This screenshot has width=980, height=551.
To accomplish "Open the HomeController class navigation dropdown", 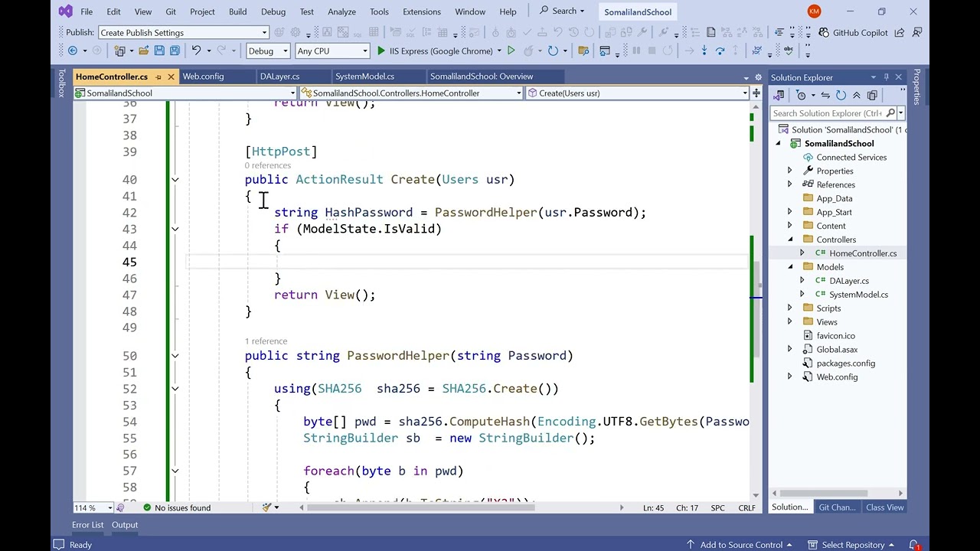I will point(518,93).
